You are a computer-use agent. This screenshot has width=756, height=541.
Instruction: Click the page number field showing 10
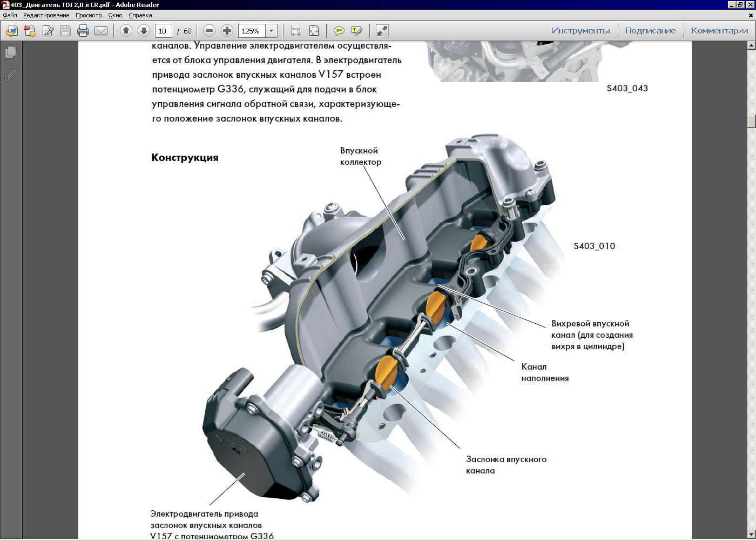[x=164, y=31]
